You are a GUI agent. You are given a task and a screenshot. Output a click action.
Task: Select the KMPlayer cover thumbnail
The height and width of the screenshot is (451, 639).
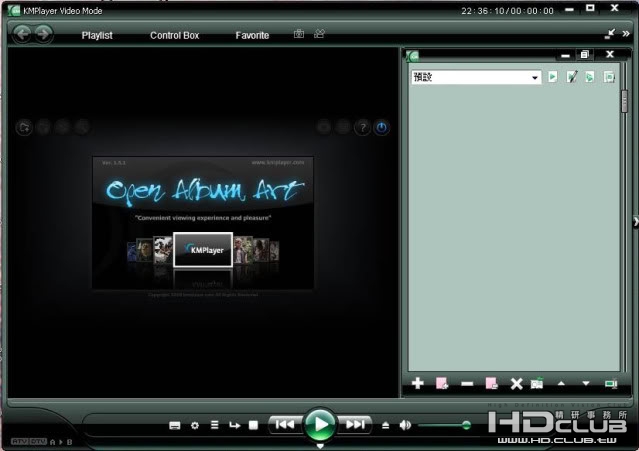[203, 250]
